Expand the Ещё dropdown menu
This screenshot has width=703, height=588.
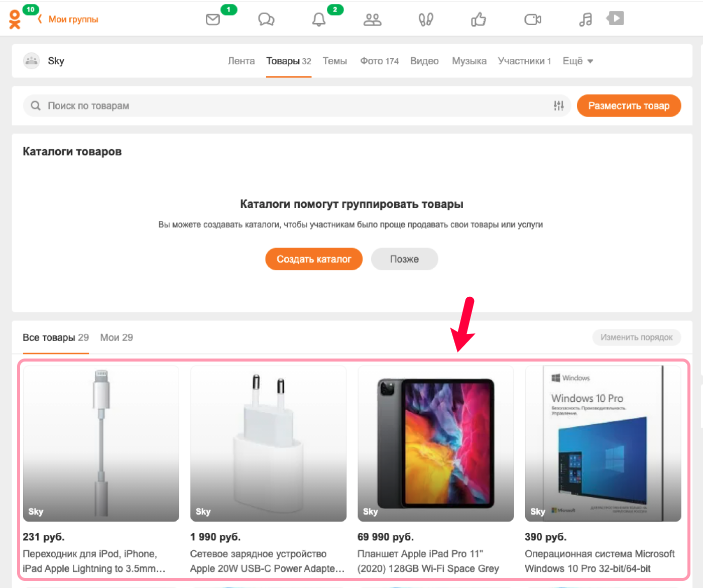tap(578, 61)
